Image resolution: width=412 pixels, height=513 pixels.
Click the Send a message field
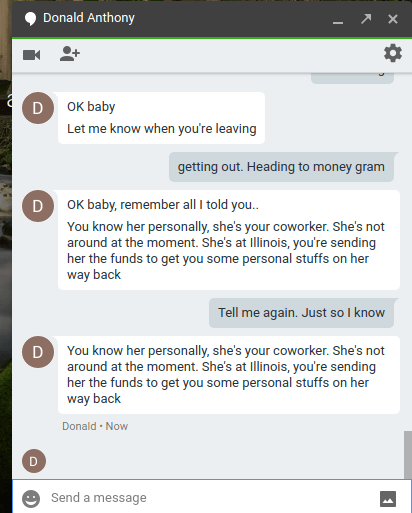click(211, 498)
